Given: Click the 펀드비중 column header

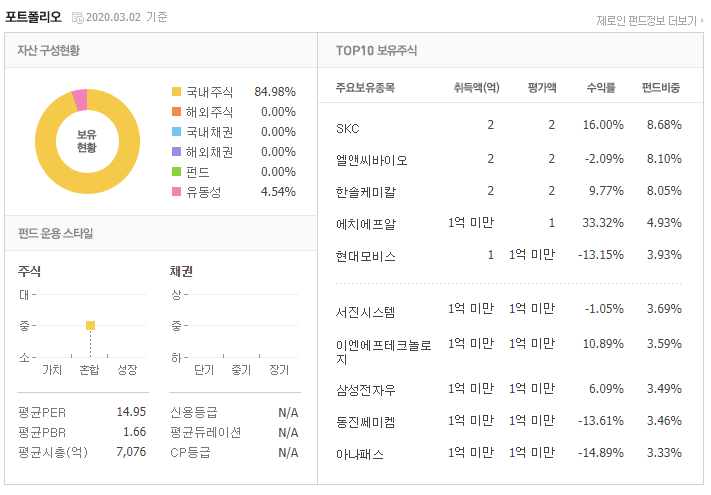Looking at the screenshot, I should [661, 87].
